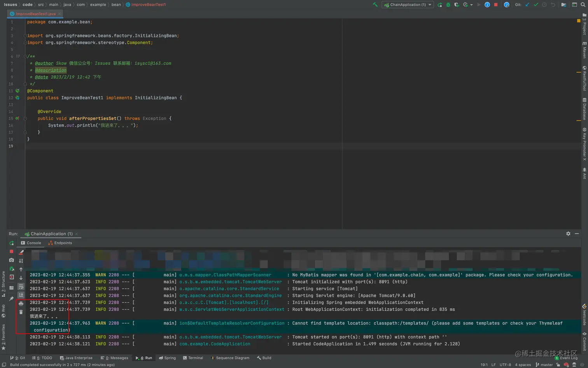The image size is (588, 368).
Task: Close the ChainApplication (1) run tab
Action: click(77, 234)
